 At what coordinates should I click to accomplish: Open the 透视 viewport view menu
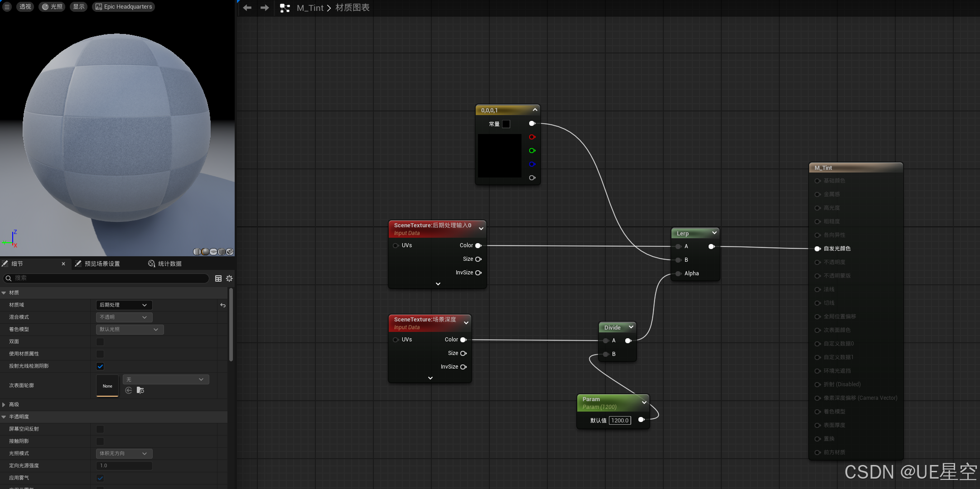coord(25,7)
